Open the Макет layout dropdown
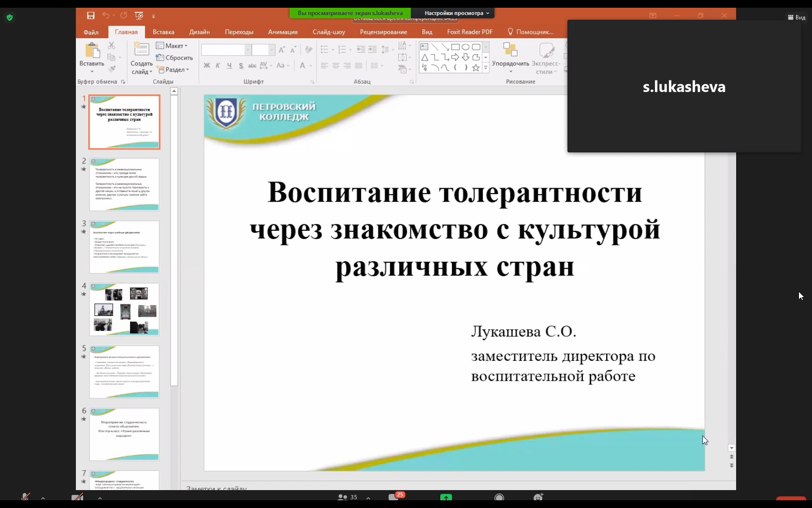Screen dimensions: 812x508 point(172,45)
